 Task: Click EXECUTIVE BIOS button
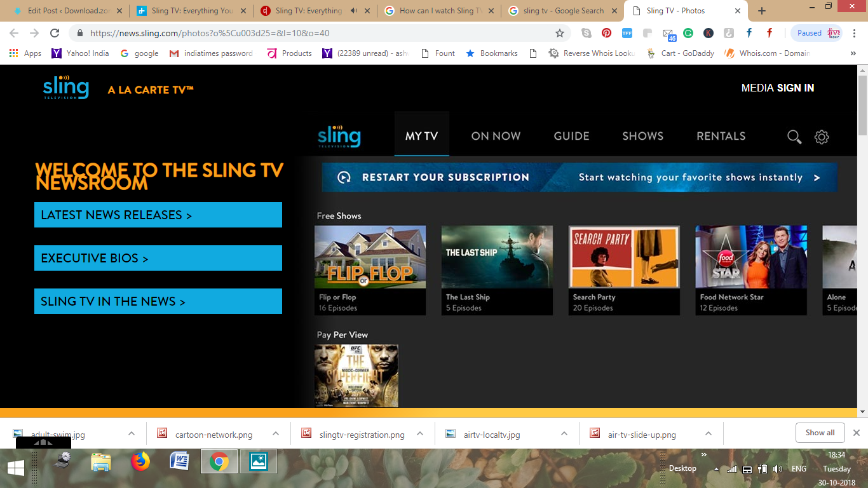(x=158, y=258)
